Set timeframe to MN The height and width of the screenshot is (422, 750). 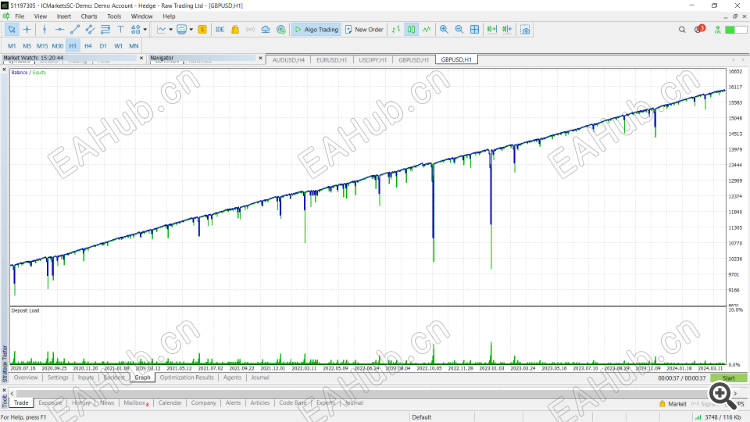point(134,46)
